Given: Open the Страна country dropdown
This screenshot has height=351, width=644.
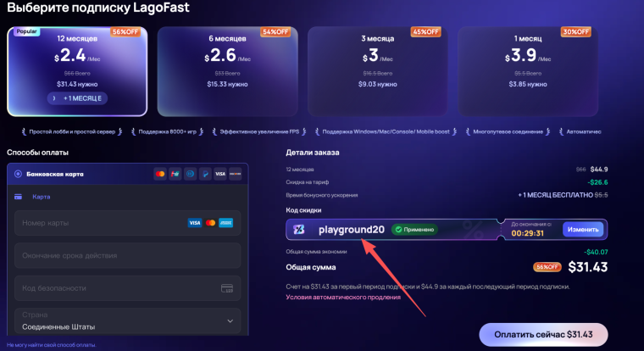Looking at the screenshot, I should coord(127,321).
